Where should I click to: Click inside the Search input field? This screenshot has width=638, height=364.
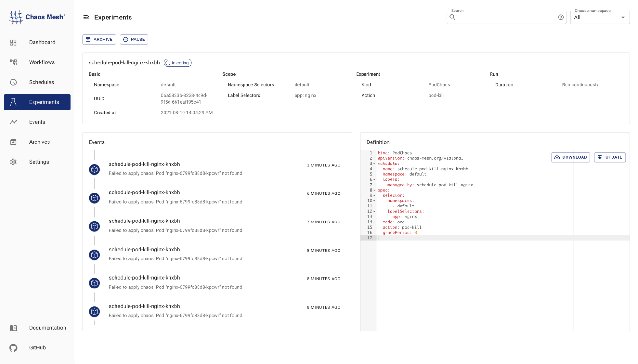[x=504, y=17]
